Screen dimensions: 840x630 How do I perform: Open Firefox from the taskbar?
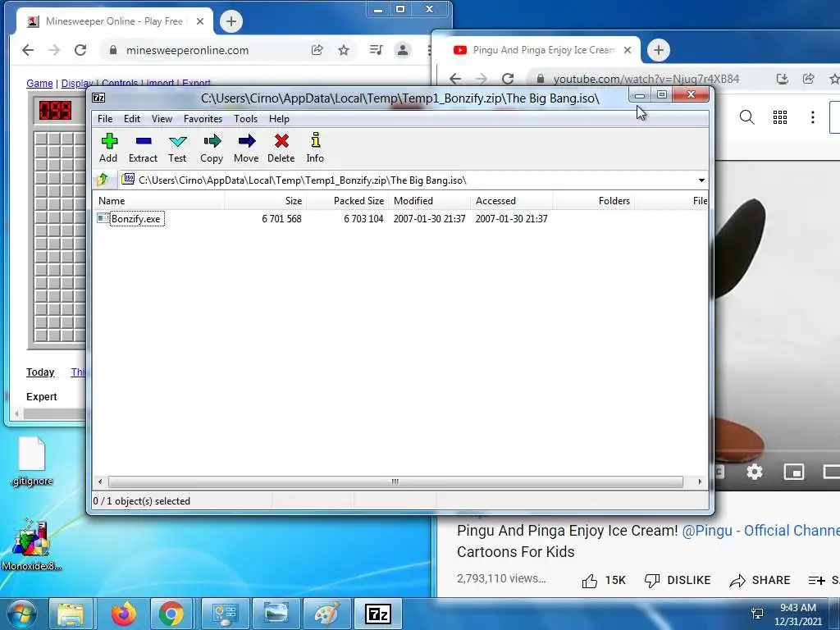[x=124, y=614]
